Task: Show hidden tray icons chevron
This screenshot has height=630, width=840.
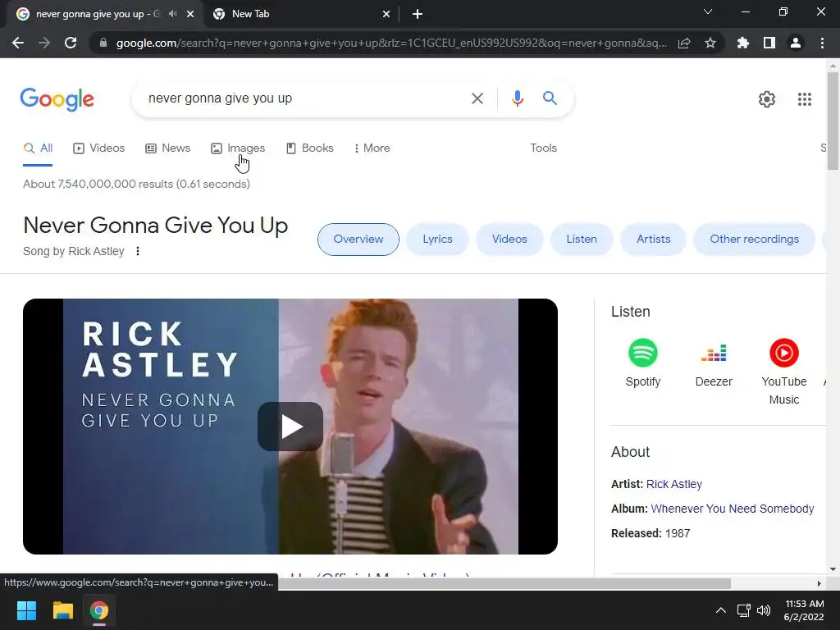Action: point(721,610)
